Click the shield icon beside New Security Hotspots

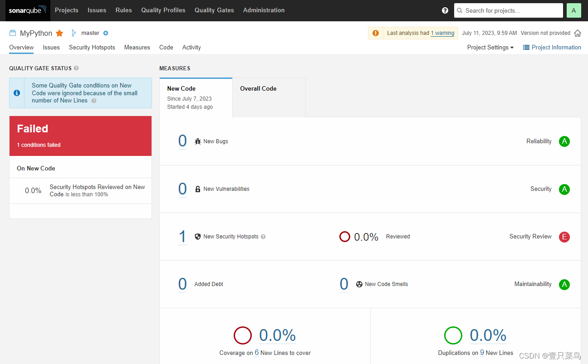198,237
